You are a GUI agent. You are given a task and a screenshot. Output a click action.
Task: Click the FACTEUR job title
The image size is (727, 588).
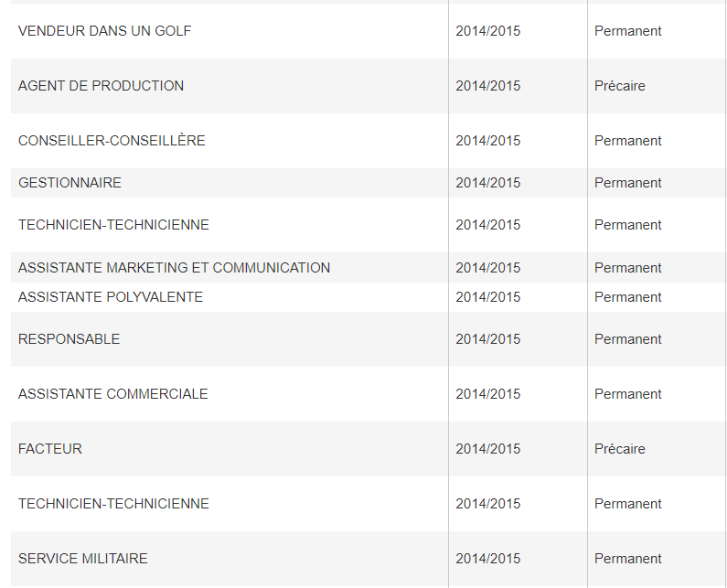[x=50, y=449]
